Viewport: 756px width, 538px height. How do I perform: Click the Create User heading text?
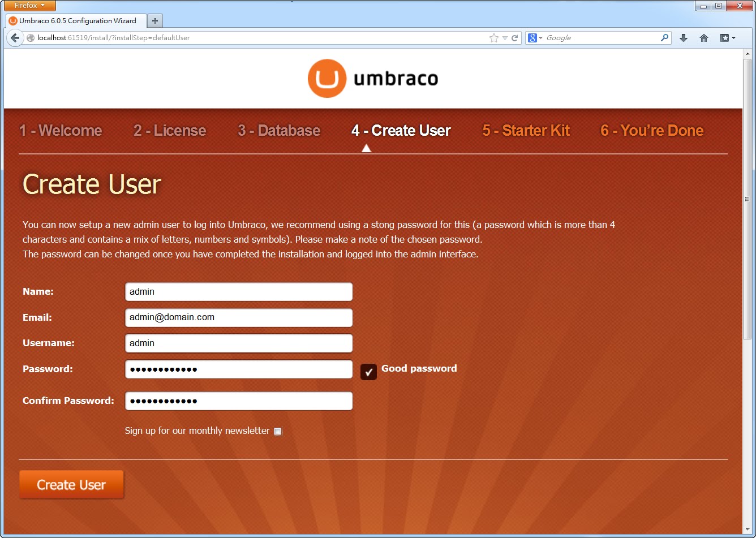click(x=92, y=184)
